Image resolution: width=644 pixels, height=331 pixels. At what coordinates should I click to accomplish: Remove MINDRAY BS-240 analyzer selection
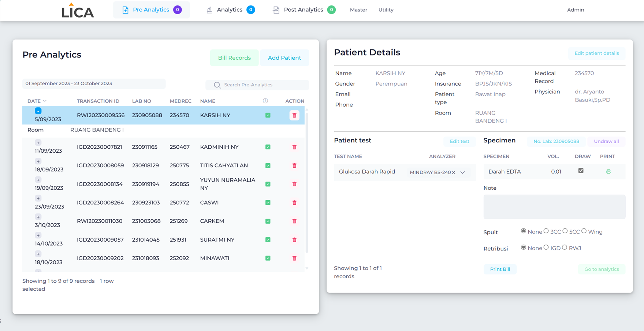(454, 172)
